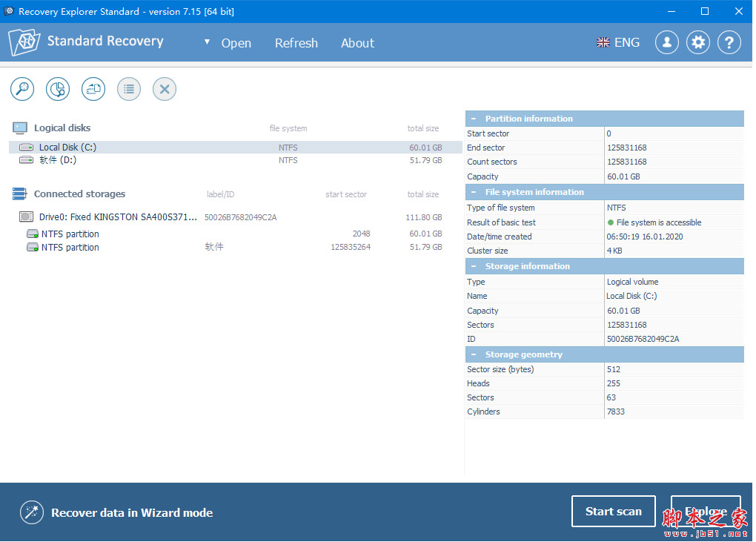Collapse the File system information section
The image size is (756, 542).
pyautogui.click(x=474, y=191)
